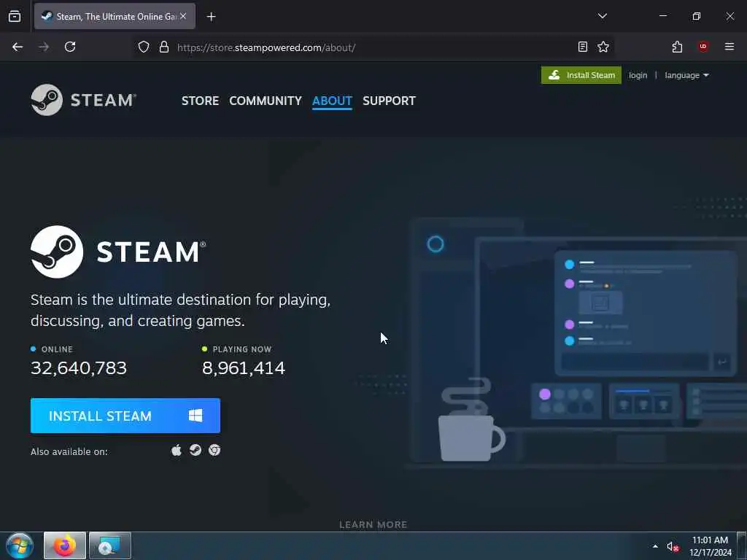
Task: Open tracking protection shield icon
Action: pos(144,47)
